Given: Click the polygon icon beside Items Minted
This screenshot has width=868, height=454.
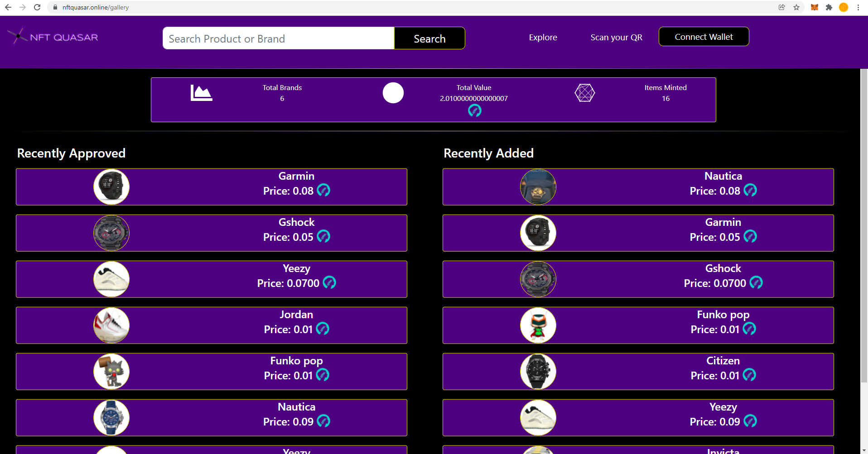Looking at the screenshot, I should click(x=585, y=93).
